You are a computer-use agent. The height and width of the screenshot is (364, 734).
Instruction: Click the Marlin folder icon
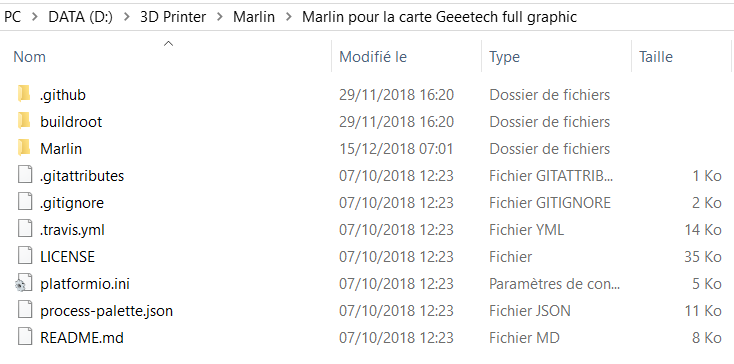(23, 149)
